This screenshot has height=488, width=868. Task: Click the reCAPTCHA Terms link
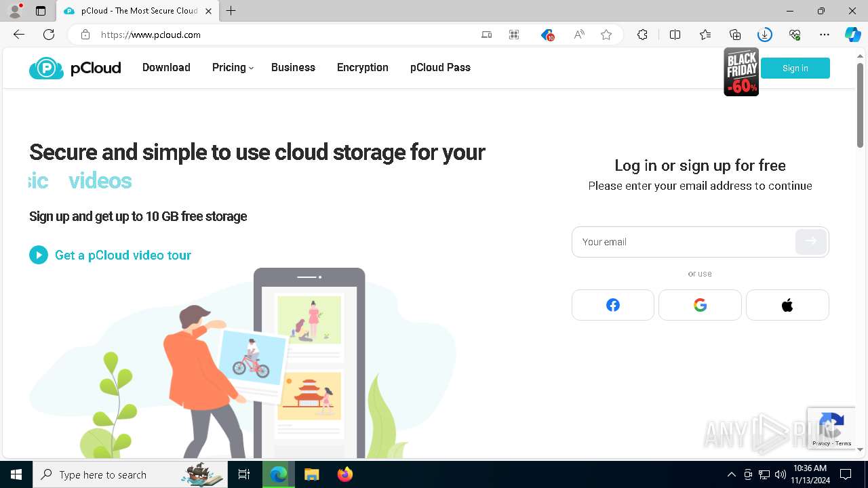[844, 443]
